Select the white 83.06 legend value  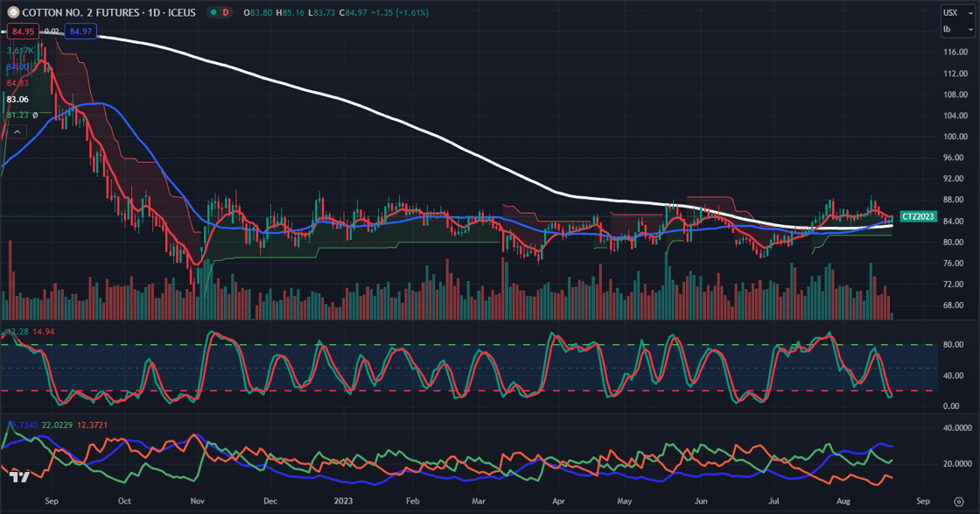click(17, 100)
